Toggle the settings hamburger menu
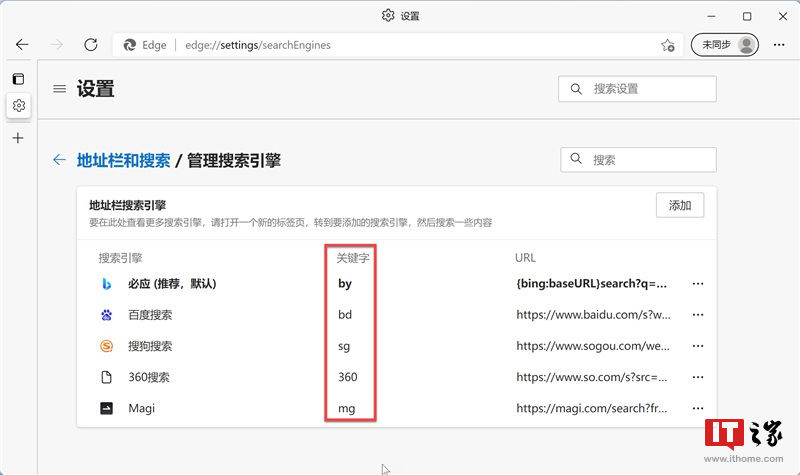Image resolution: width=800 pixels, height=475 pixels. [60, 89]
